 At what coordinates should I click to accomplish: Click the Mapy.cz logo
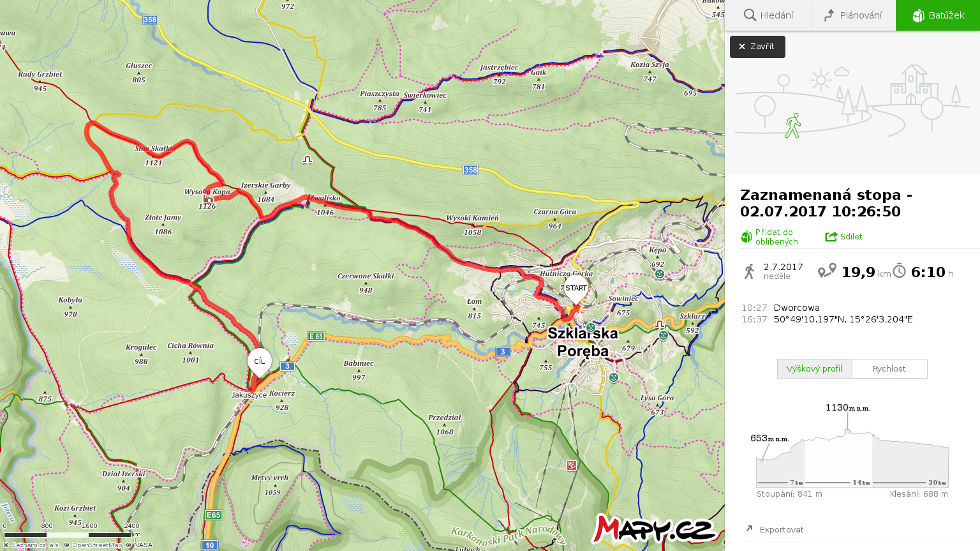tap(655, 529)
